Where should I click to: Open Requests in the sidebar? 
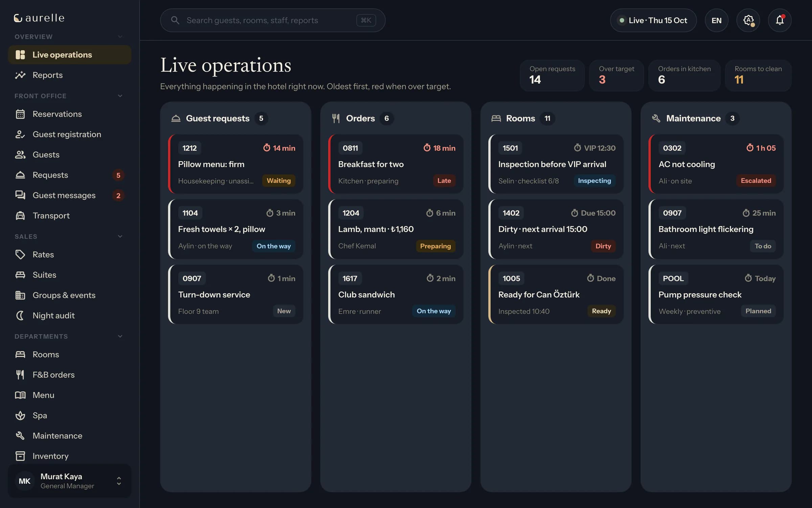[x=69, y=175]
